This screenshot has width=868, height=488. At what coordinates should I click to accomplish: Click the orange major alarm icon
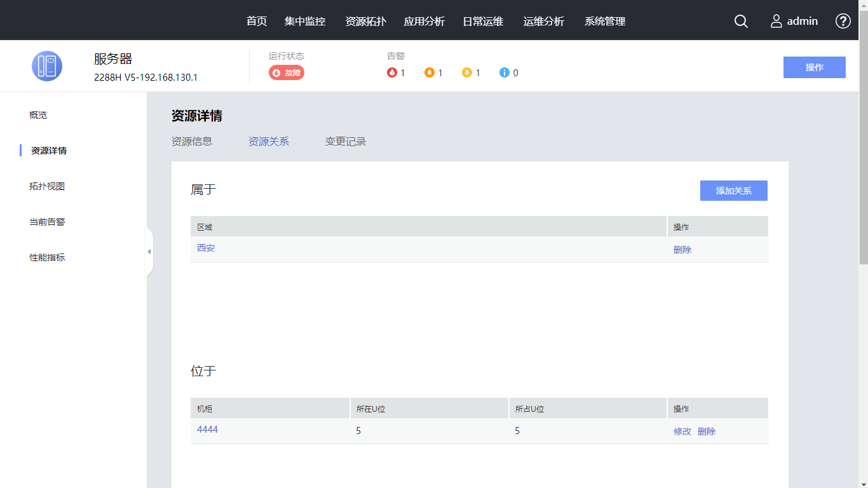[430, 72]
